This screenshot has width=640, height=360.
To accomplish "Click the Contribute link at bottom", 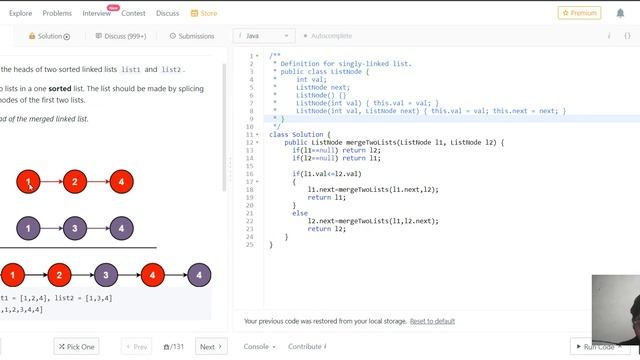I will (307, 347).
